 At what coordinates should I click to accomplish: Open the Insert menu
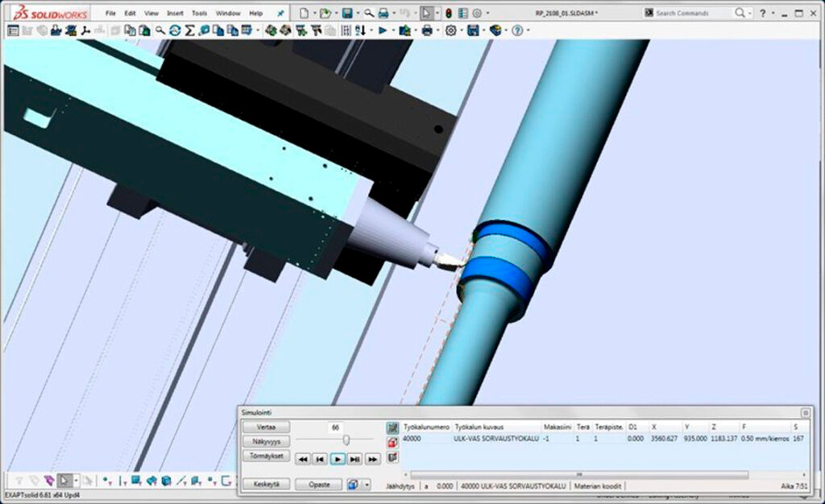pos(174,14)
